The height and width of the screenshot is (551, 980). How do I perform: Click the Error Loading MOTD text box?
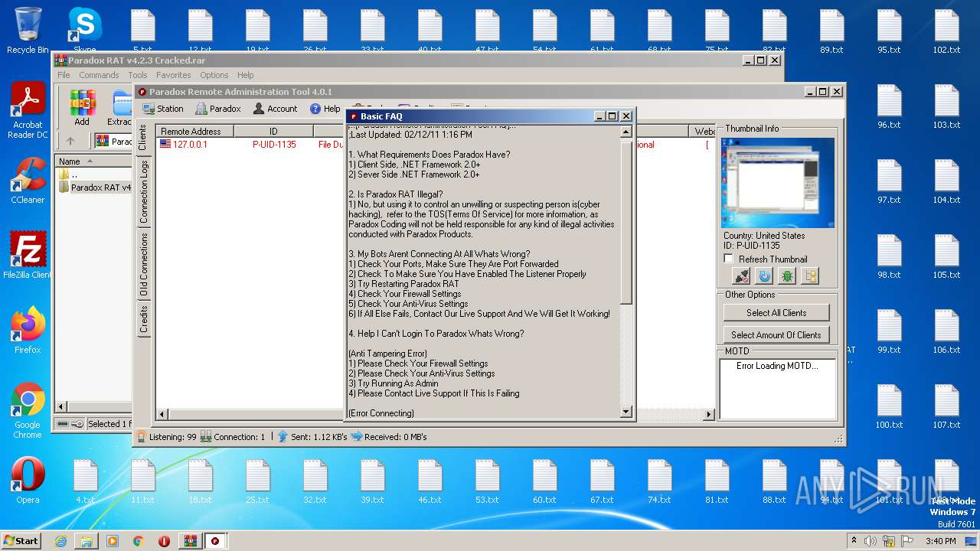pos(777,389)
